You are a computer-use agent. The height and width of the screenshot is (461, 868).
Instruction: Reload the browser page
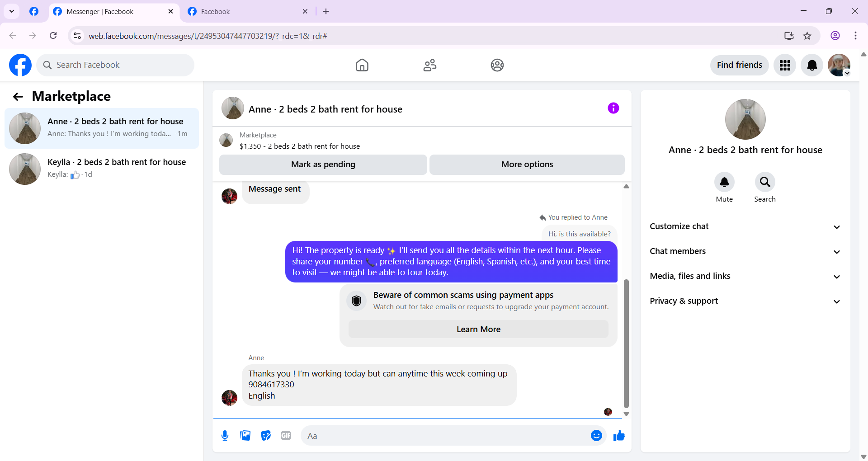click(x=53, y=36)
